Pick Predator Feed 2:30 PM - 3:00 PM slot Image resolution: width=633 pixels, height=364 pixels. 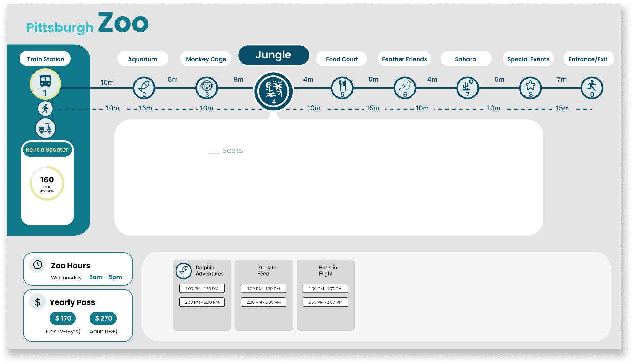(x=264, y=302)
